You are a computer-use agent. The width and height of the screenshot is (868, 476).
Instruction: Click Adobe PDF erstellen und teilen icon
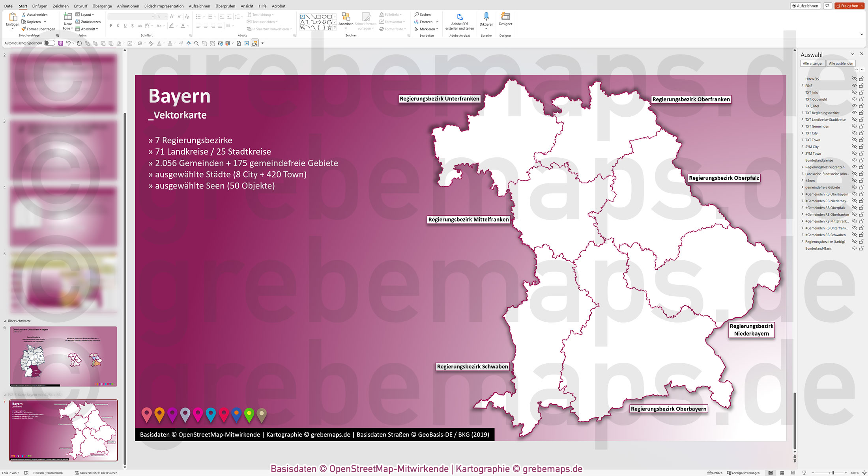point(460,18)
